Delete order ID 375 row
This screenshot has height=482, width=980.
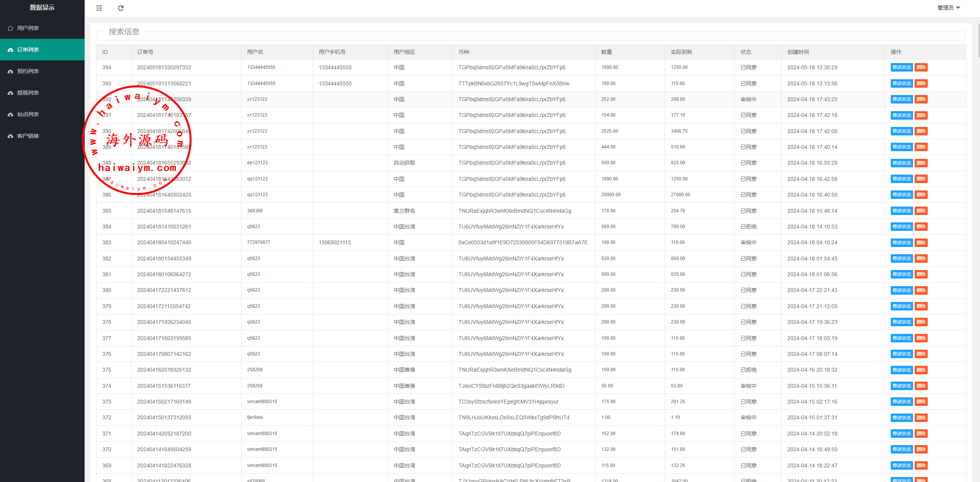coord(921,370)
